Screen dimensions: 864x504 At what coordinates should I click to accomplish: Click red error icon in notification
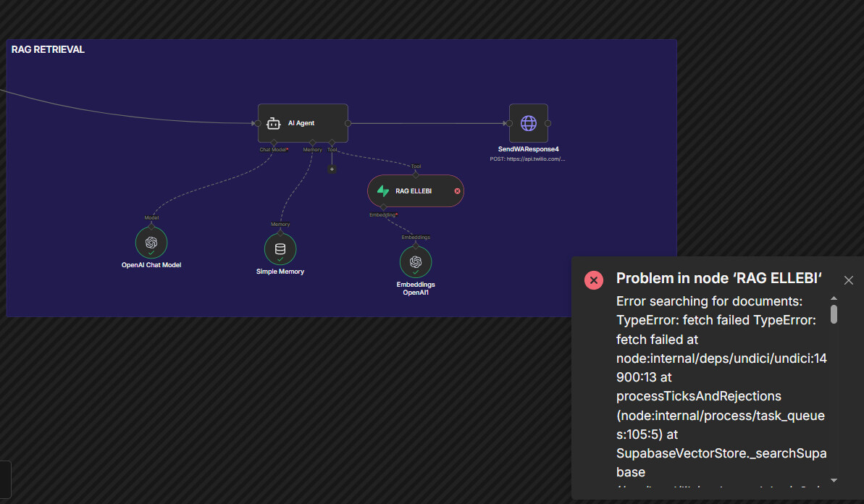[594, 280]
